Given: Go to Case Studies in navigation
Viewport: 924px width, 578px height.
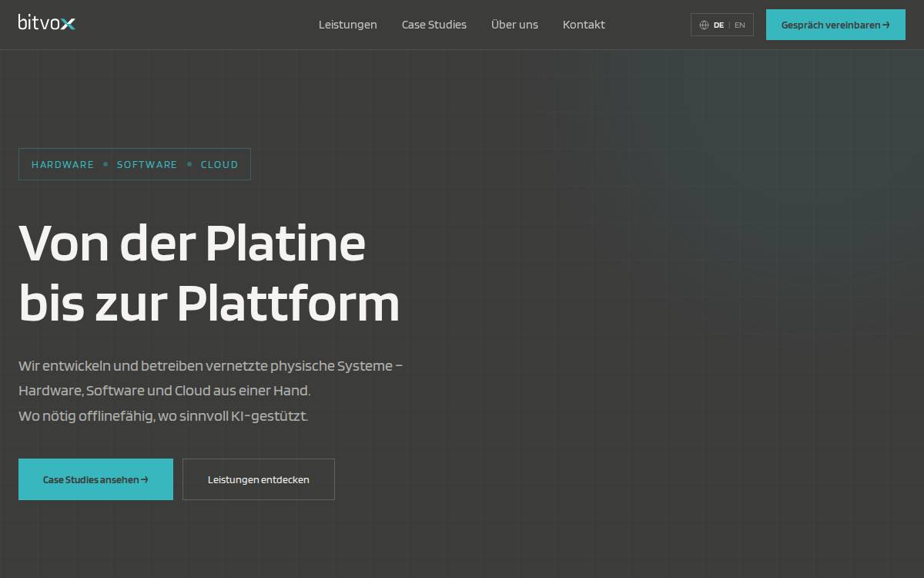Looking at the screenshot, I should [434, 25].
